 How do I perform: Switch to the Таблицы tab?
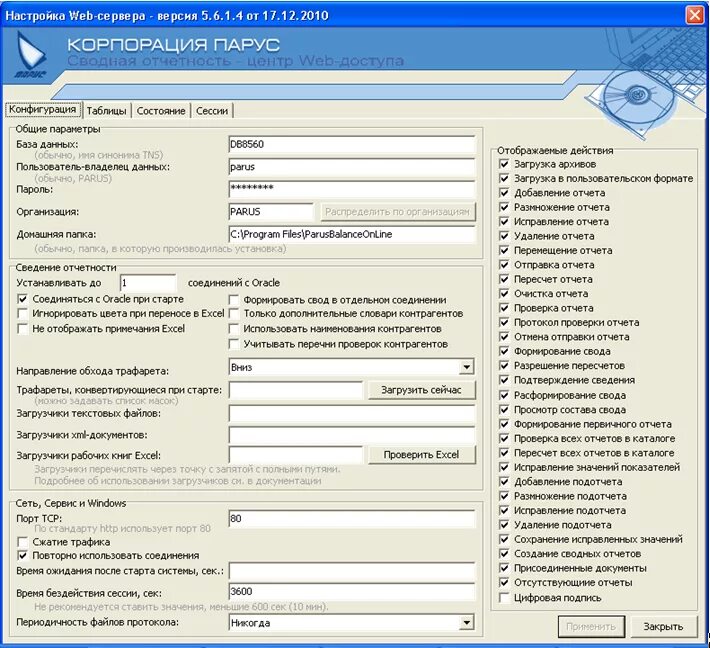pos(106,110)
